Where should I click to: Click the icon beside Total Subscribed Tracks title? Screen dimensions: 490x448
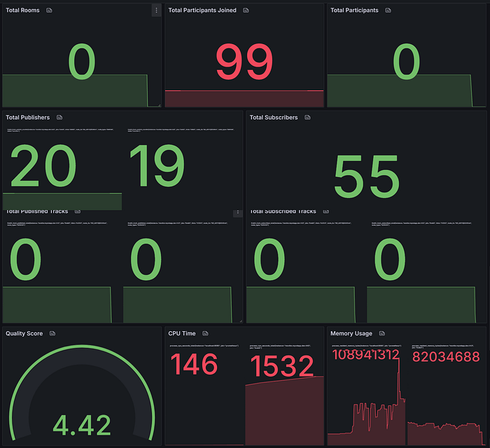click(326, 211)
